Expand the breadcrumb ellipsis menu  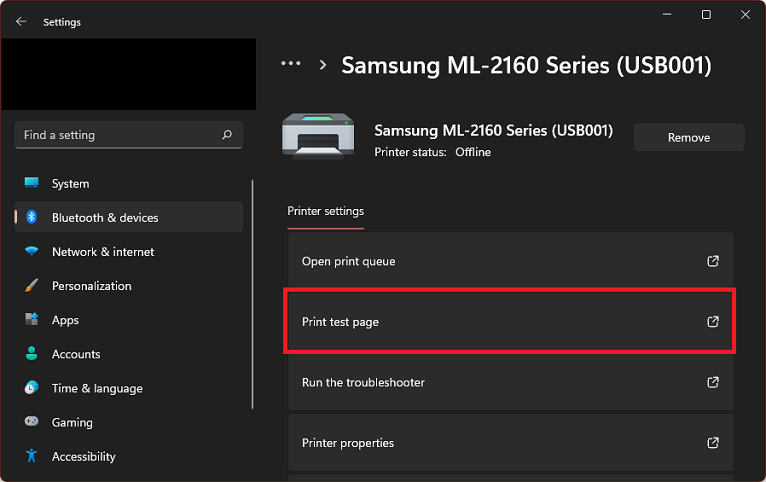tap(291, 63)
